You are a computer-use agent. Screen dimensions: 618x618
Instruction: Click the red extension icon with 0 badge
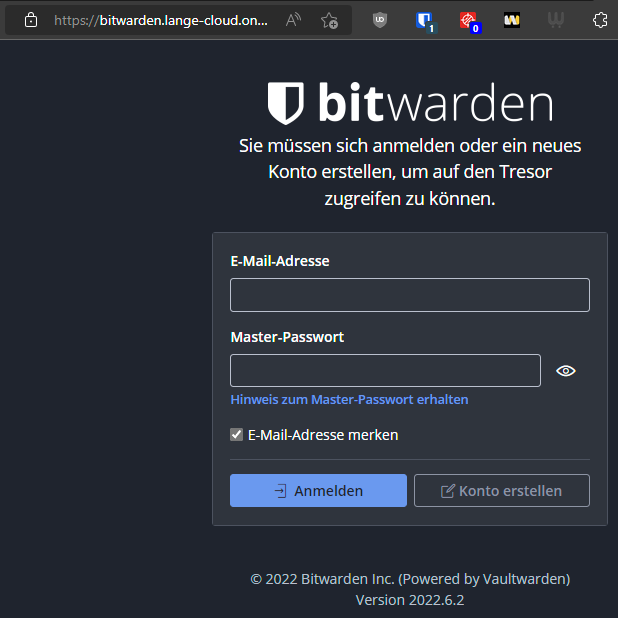tap(468, 20)
